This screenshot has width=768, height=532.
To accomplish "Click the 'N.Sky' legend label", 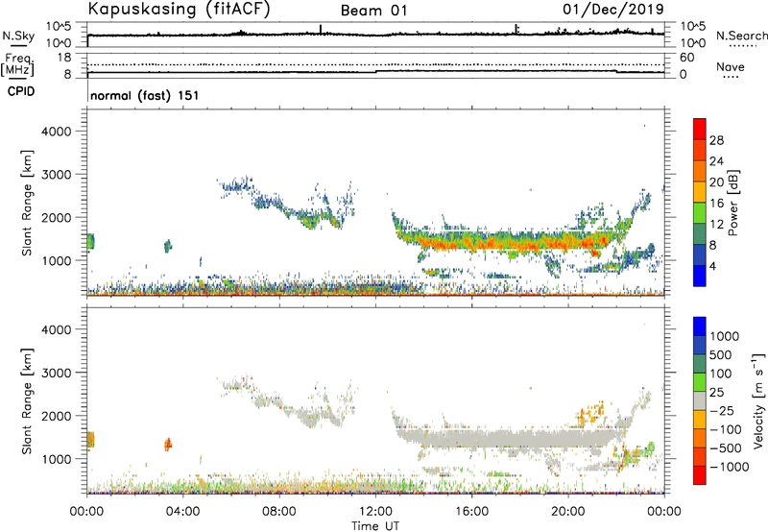I will pos(18,36).
